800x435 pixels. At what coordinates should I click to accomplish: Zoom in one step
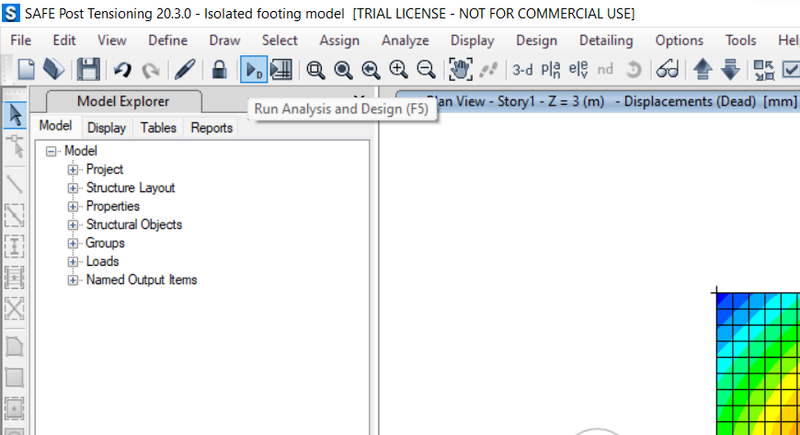point(398,69)
